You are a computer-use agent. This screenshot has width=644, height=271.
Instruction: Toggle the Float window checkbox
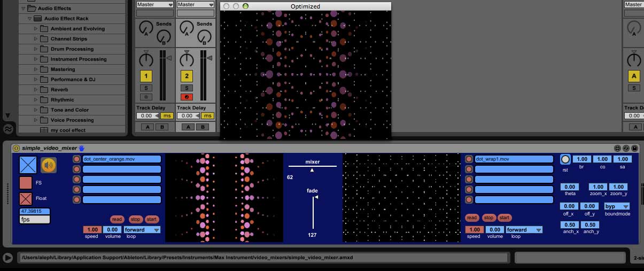[x=26, y=199]
